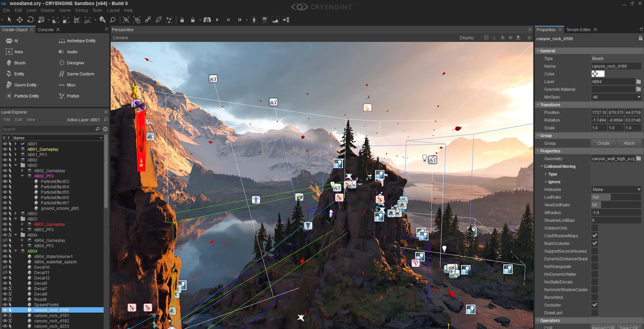Viewport: 644px width, 329px height.
Task: Browse for Layer using folder icon
Action: tap(639, 82)
